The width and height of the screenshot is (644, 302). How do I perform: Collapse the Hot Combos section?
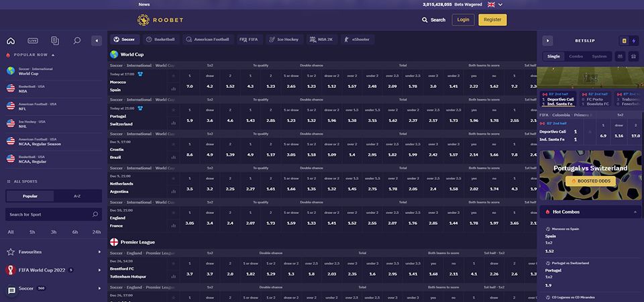(x=635, y=211)
